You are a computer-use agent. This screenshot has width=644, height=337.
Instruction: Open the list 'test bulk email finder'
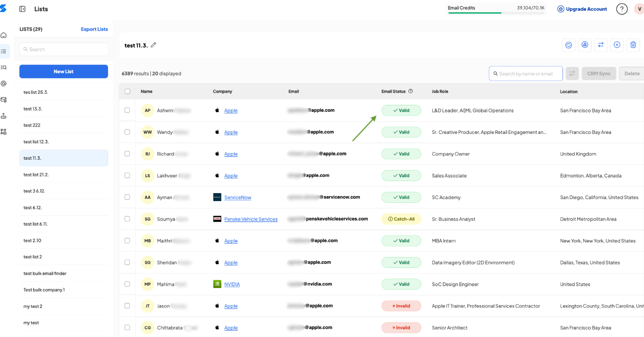64,273
